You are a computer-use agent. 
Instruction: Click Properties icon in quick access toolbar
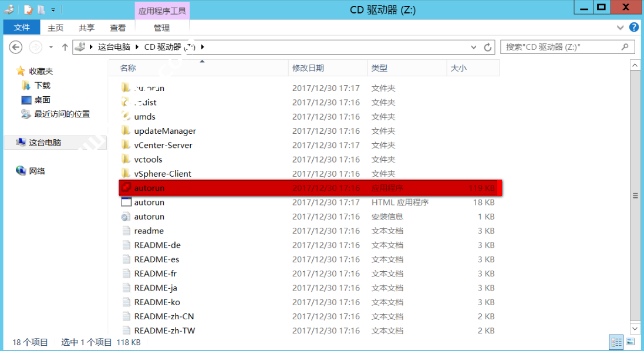click(x=28, y=9)
